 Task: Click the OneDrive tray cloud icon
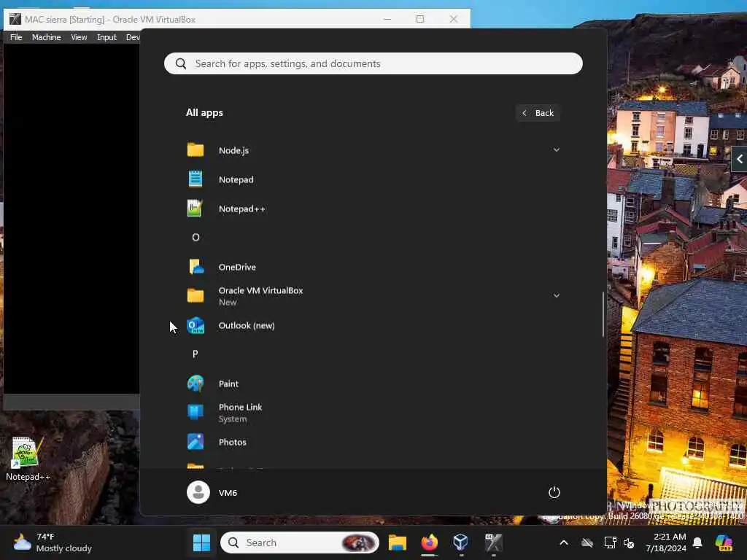(587, 542)
